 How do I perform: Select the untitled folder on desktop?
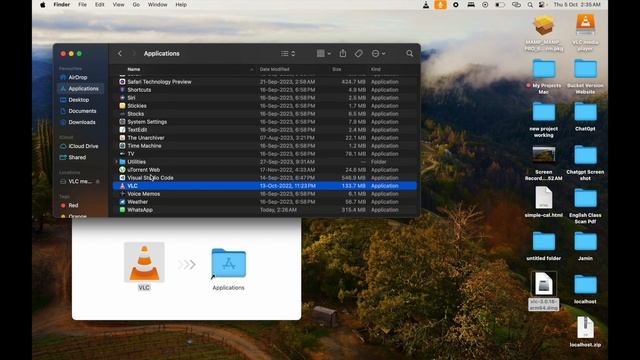pos(544,246)
